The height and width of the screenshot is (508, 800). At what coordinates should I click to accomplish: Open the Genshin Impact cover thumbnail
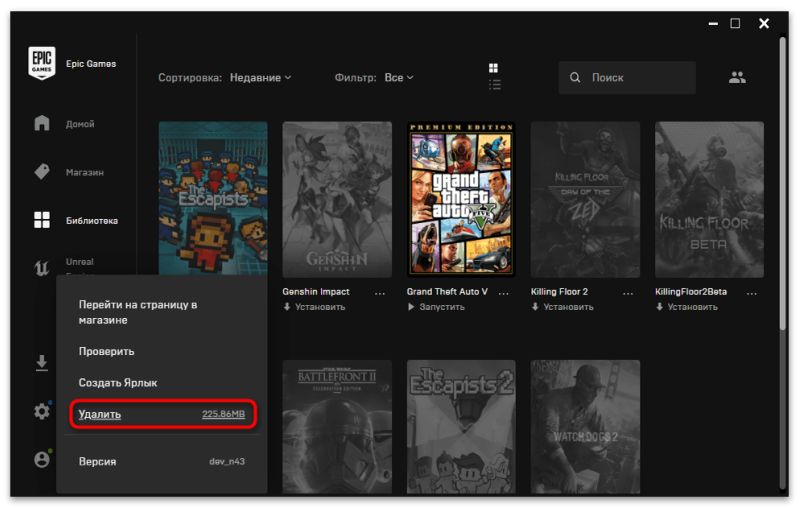tap(337, 199)
